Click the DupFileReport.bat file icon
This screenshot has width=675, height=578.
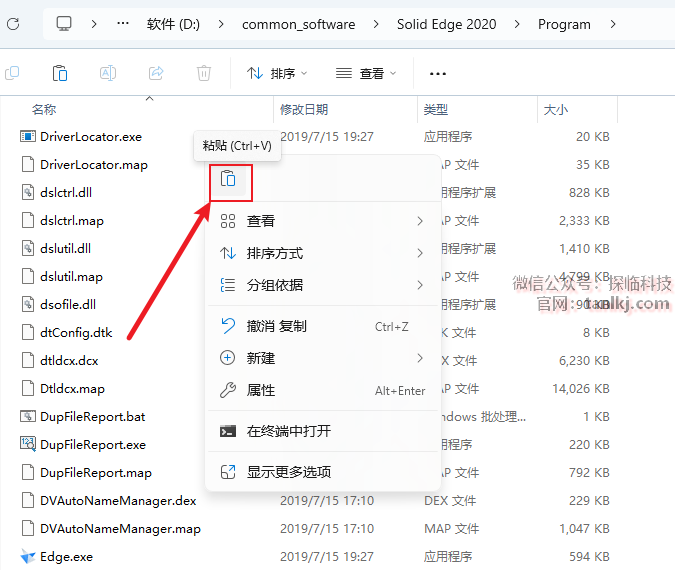click(28, 417)
